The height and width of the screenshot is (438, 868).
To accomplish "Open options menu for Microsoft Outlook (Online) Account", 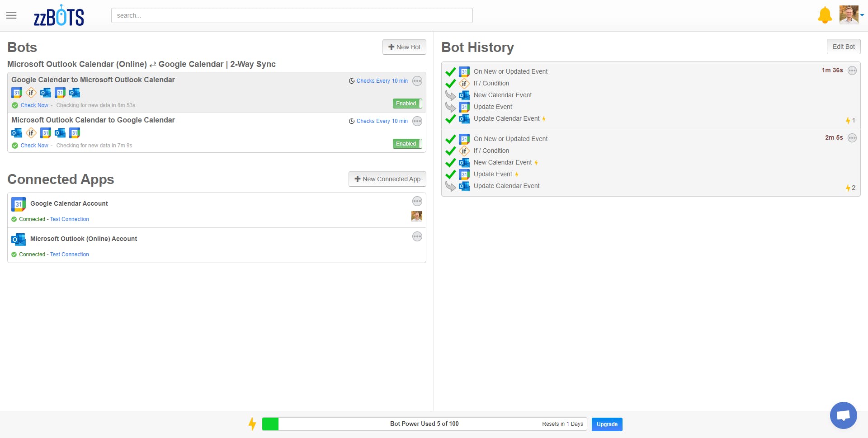I will 417,236.
